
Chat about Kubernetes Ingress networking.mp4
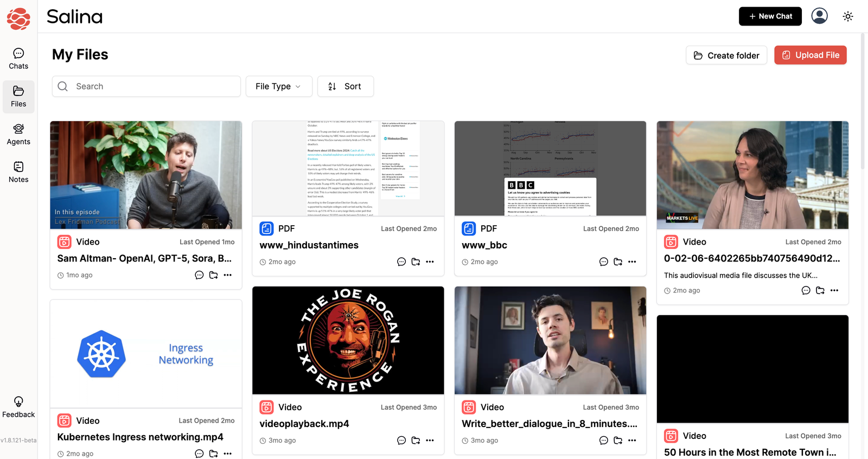tap(199, 454)
